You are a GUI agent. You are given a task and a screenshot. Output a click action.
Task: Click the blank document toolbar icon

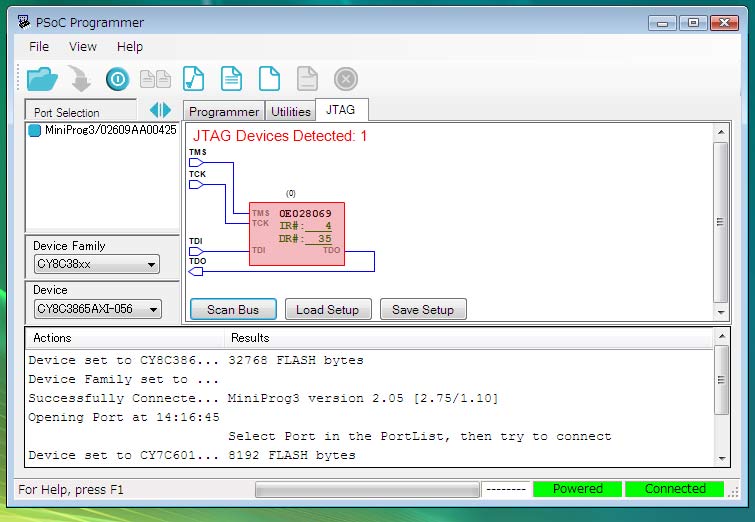(269, 79)
